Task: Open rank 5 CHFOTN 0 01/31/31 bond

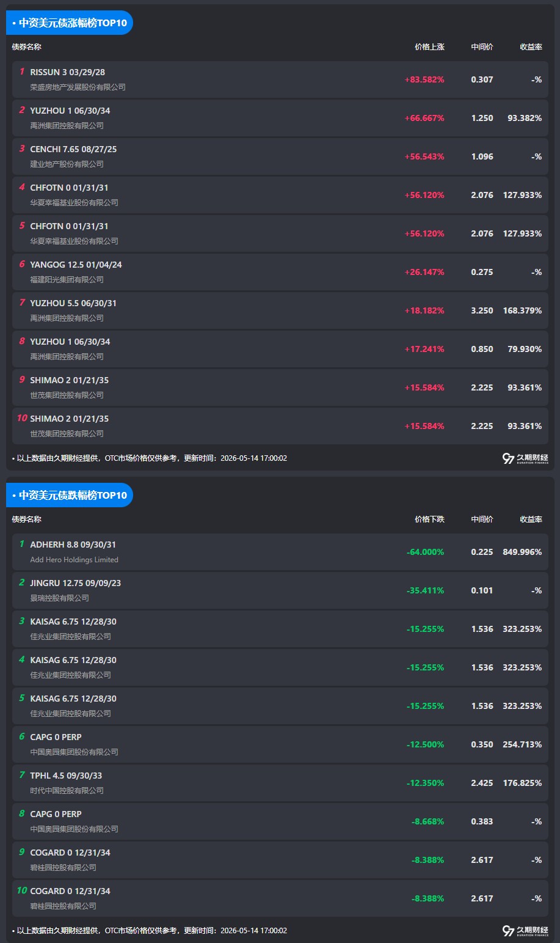Action: click(x=280, y=233)
